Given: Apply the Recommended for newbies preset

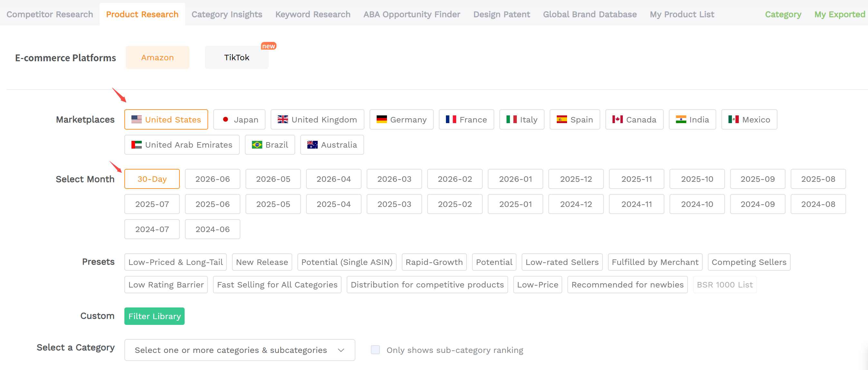Looking at the screenshot, I should [627, 285].
